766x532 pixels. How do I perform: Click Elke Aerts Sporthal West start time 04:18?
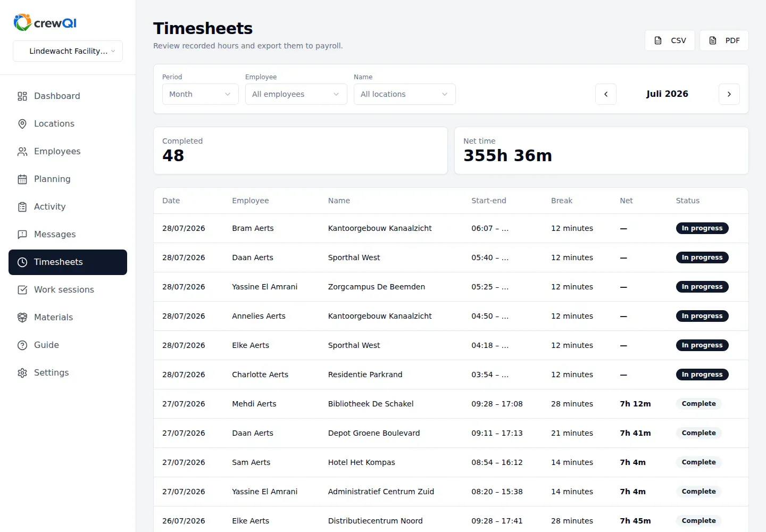click(489, 345)
